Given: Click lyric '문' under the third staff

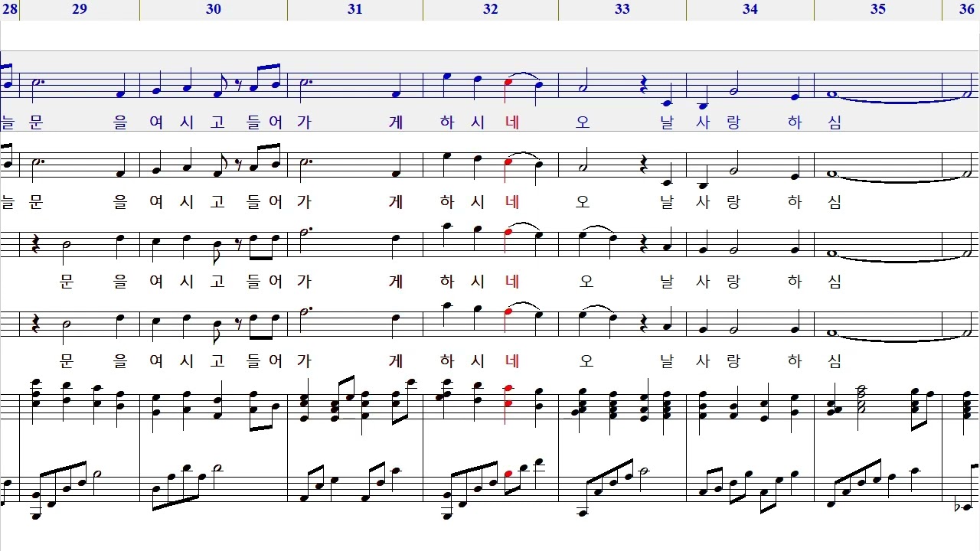Looking at the screenshot, I should coord(67,282).
